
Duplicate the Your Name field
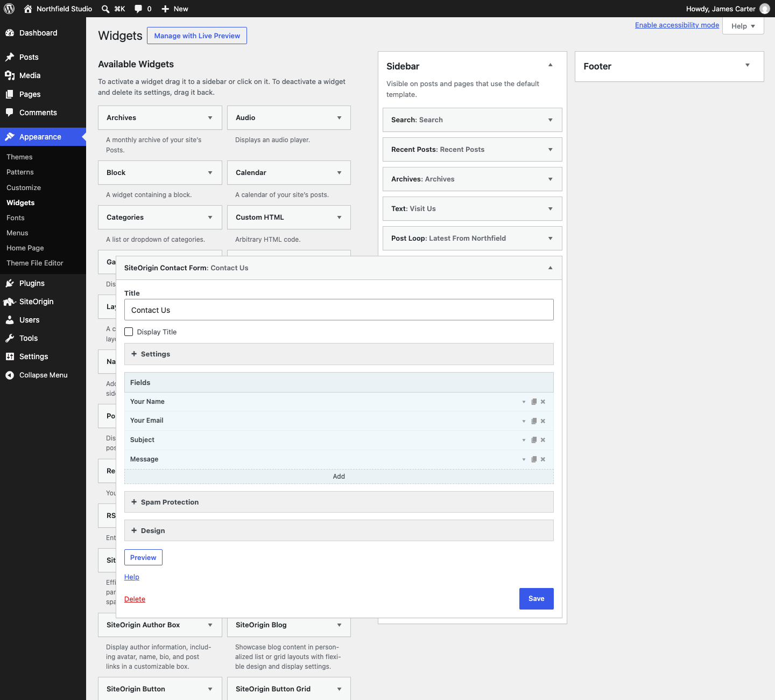tap(534, 402)
